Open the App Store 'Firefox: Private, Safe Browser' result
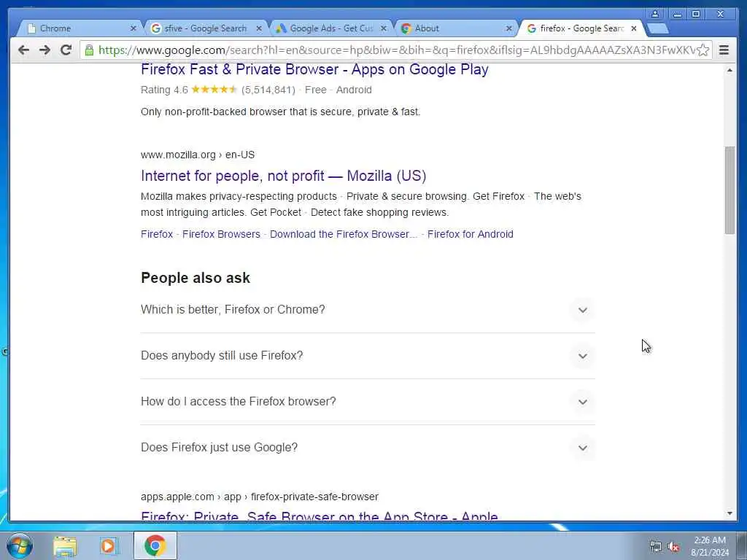 coord(320,516)
